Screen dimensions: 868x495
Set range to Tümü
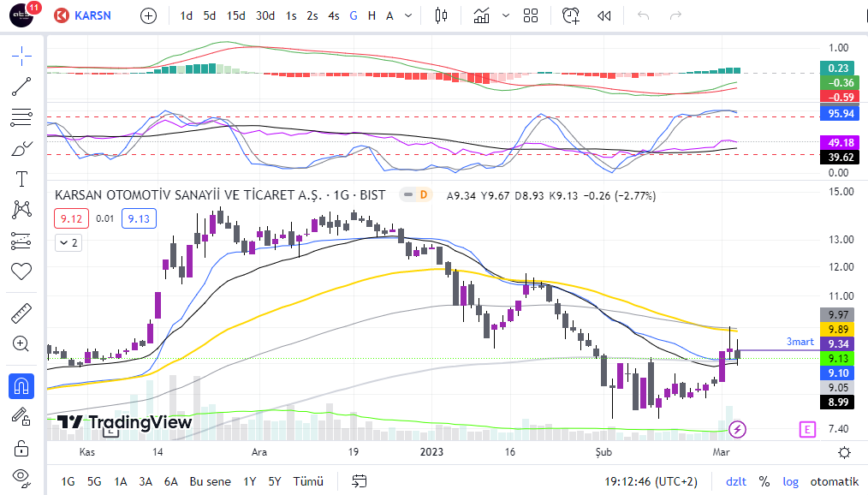[308, 481]
